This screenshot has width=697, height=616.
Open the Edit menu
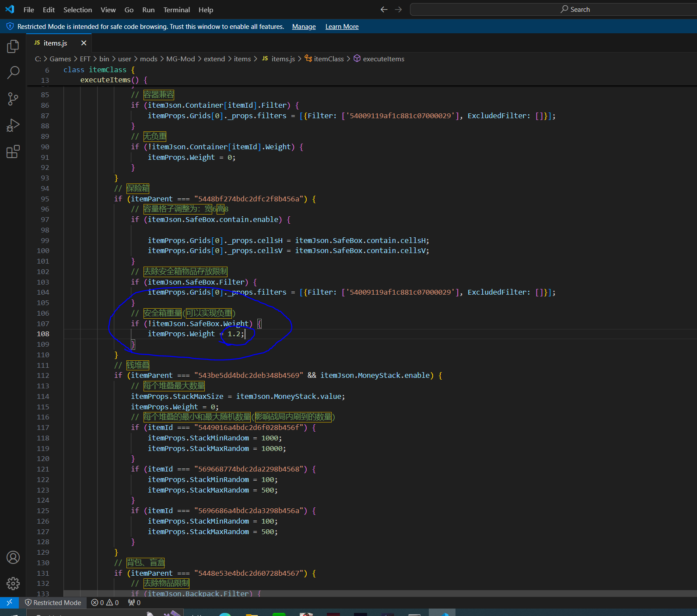(49, 10)
